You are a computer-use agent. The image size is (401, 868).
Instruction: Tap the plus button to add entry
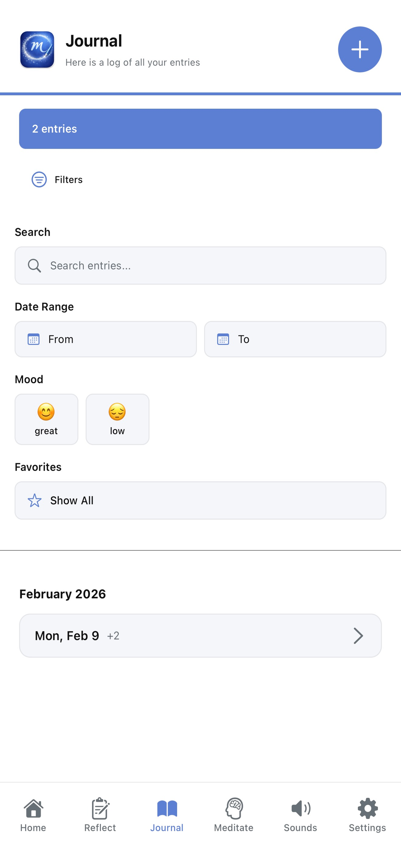pos(359,49)
